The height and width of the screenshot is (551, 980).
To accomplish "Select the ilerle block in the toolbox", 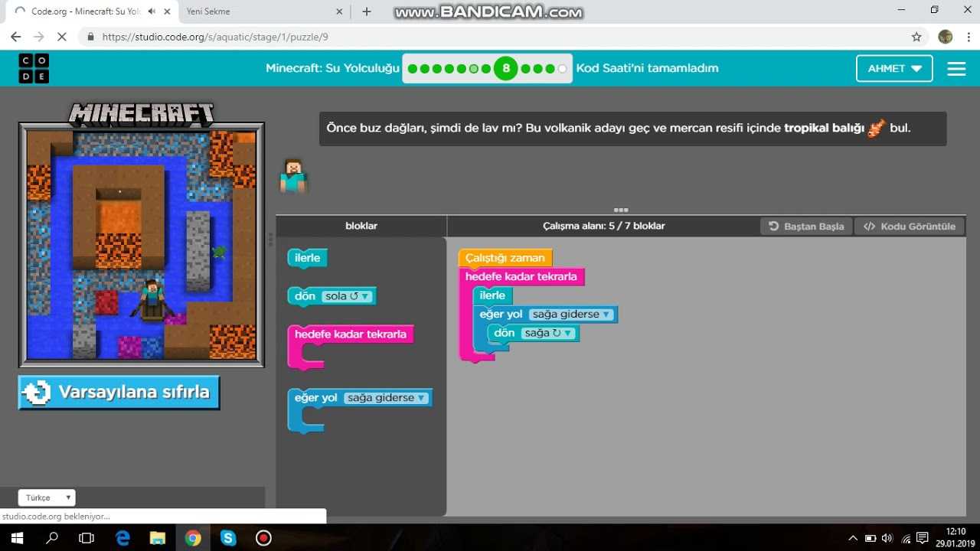I will tap(308, 258).
